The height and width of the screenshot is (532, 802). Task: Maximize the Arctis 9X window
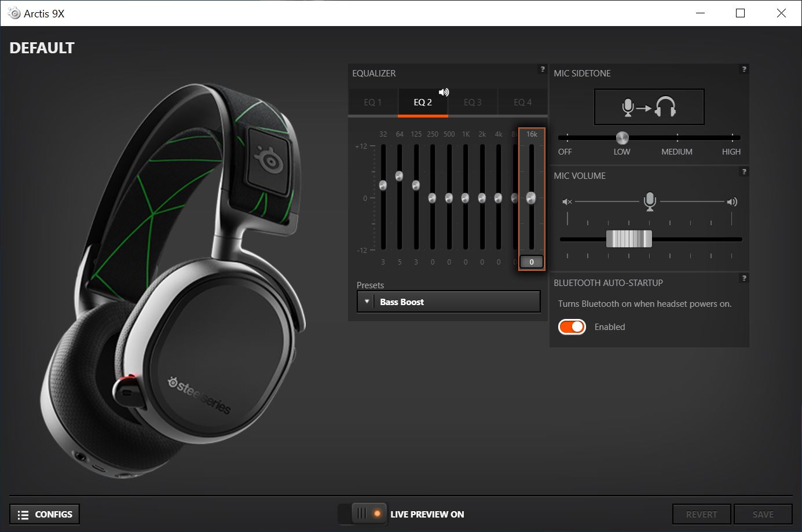740,13
